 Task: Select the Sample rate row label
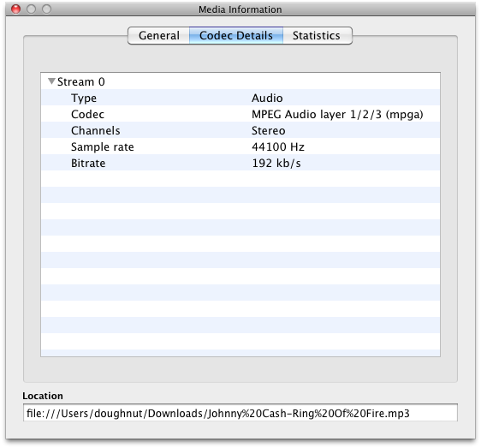click(x=103, y=147)
